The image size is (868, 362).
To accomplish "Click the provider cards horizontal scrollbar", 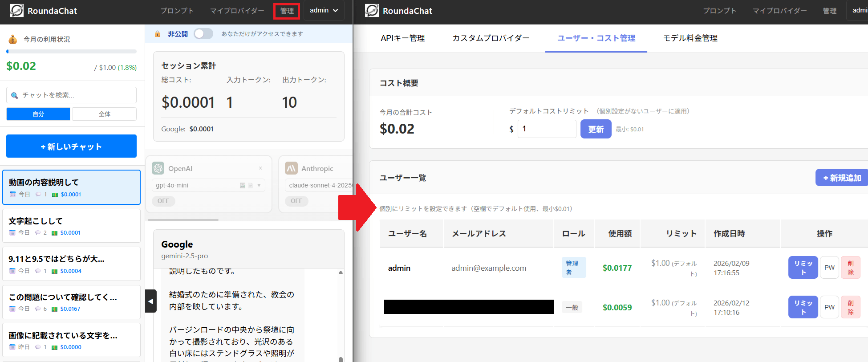I will pos(183,220).
